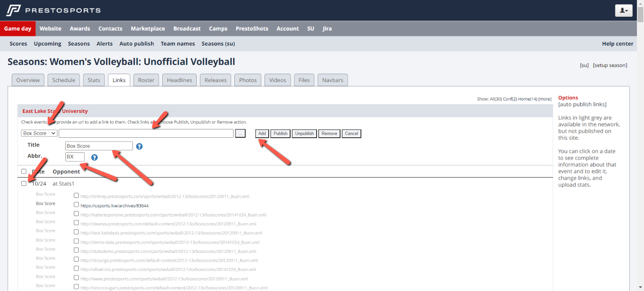Click the PrestoSports logo

(x=53, y=10)
